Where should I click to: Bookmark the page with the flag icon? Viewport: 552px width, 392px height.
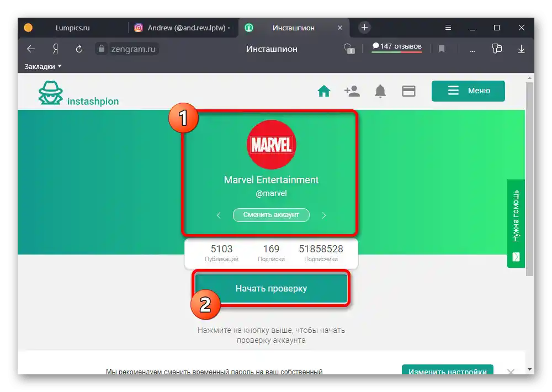coord(442,49)
